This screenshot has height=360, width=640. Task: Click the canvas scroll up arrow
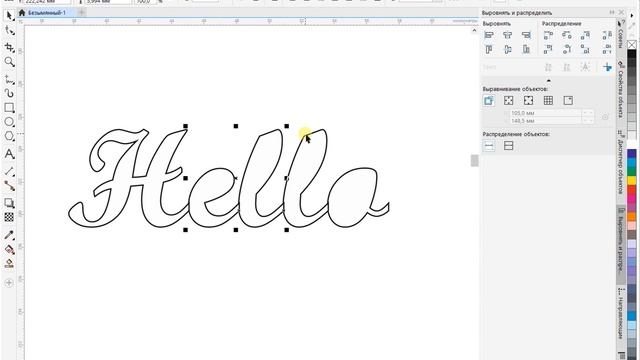click(x=474, y=31)
